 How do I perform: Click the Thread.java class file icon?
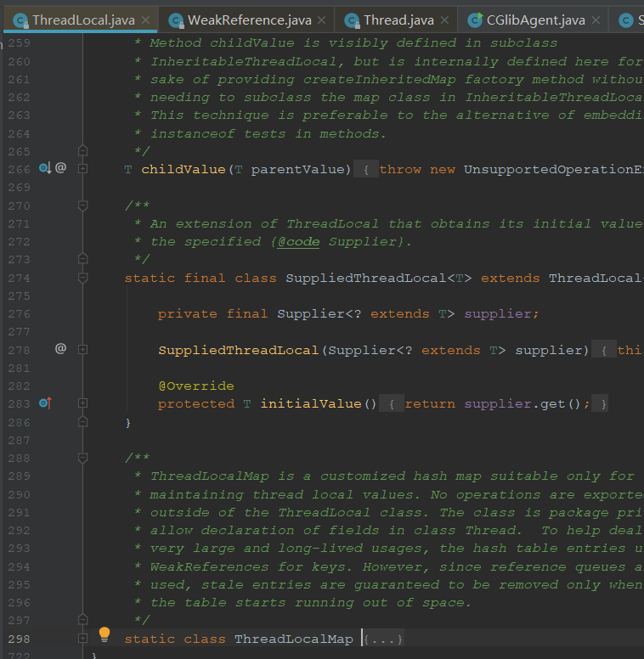point(352,20)
